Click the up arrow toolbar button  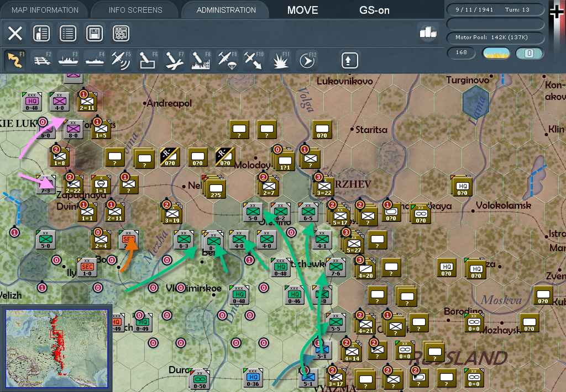coord(350,60)
